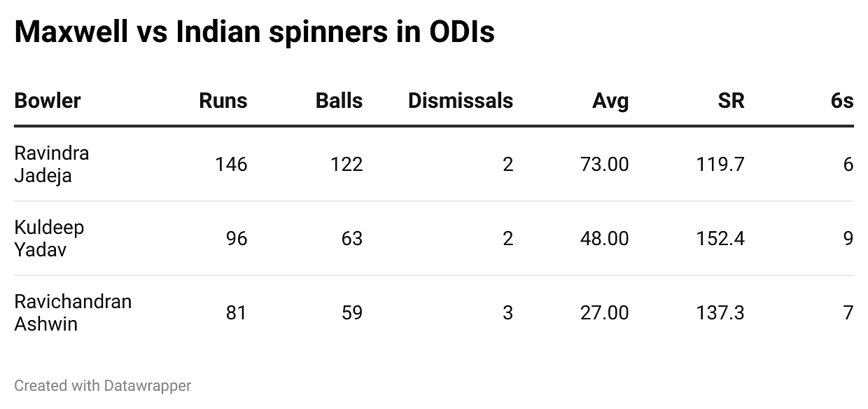Click Ashwin's runs value 81
Image resolution: width=868 pixels, height=409 pixels.
(x=236, y=312)
